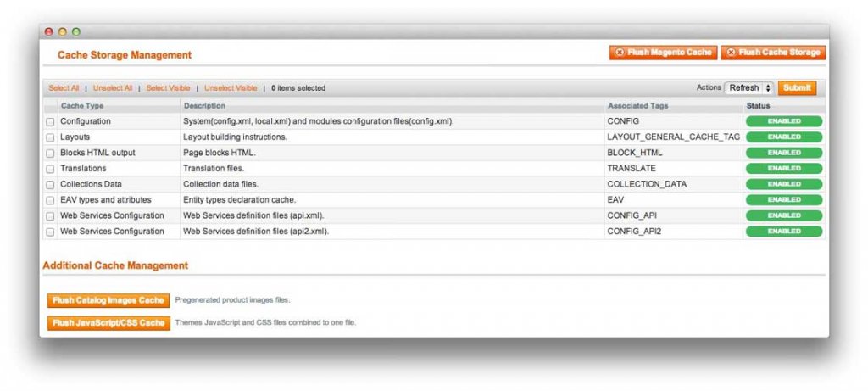This screenshot has width=868, height=391.
Task: Click the Status column header
Action: pos(758,106)
